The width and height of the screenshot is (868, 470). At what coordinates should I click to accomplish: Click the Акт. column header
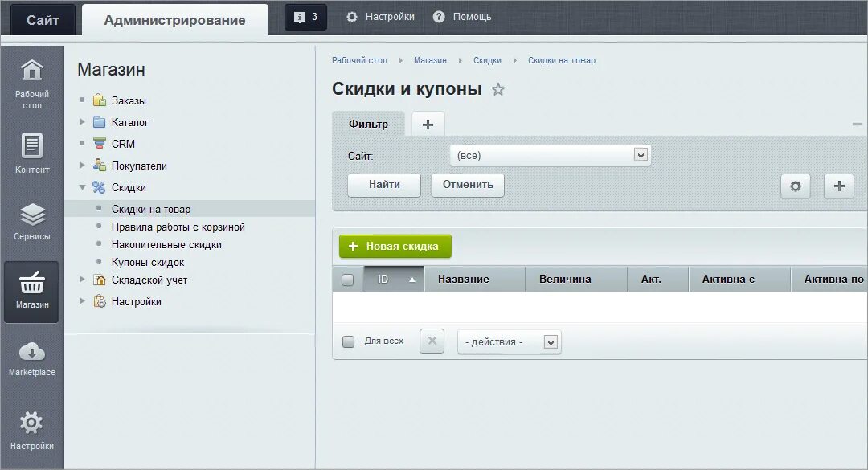(658, 280)
